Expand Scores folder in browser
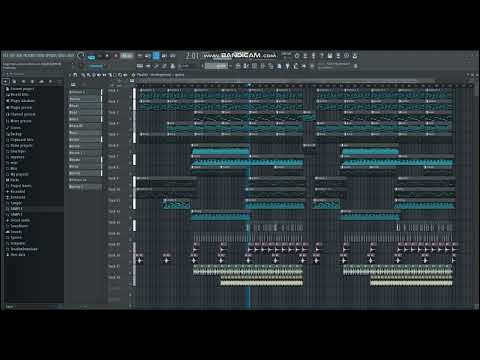The height and width of the screenshot is (360, 480). (x=13, y=128)
